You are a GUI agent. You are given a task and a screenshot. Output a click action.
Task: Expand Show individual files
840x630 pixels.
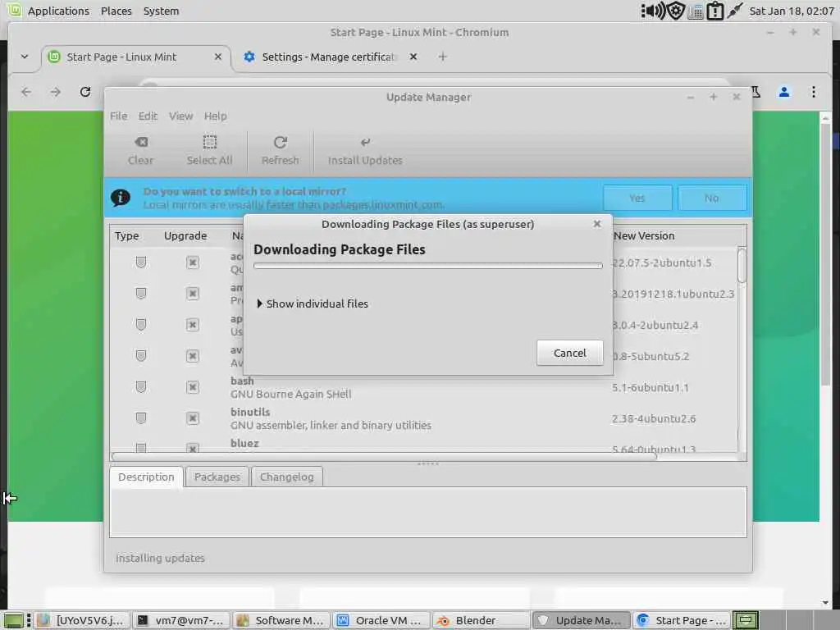click(x=313, y=304)
